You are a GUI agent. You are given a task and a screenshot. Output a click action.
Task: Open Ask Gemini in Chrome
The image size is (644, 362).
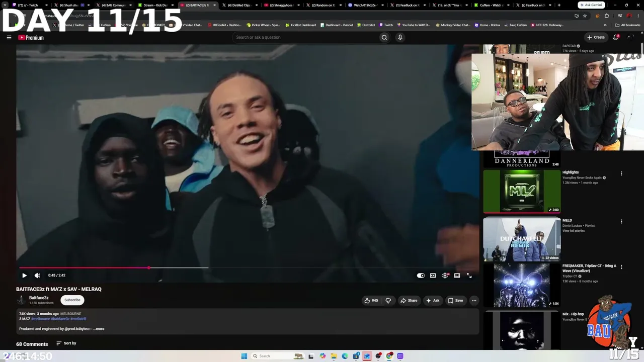click(x=592, y=5)
